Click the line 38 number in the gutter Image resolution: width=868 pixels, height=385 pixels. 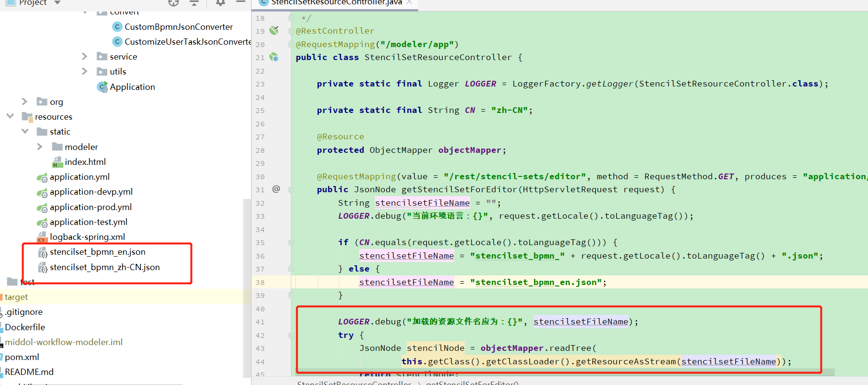coord(260,282)
